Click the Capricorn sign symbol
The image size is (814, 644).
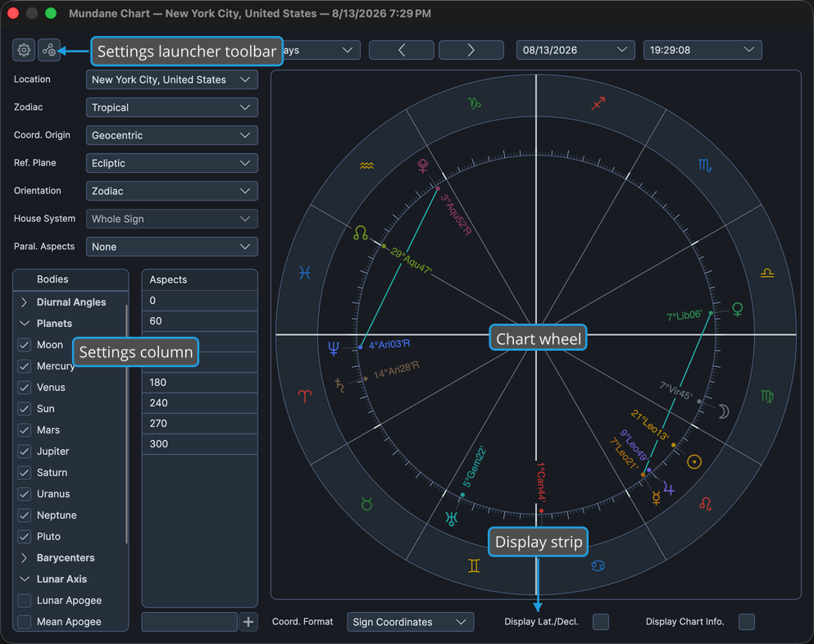coord(474,103)
